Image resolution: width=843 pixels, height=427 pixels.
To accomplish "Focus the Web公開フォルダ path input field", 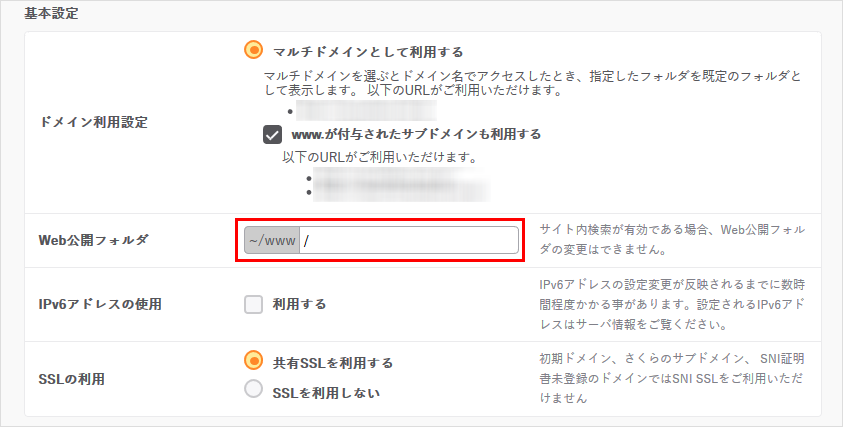I will pyautogui.click(x=408, y=241).
